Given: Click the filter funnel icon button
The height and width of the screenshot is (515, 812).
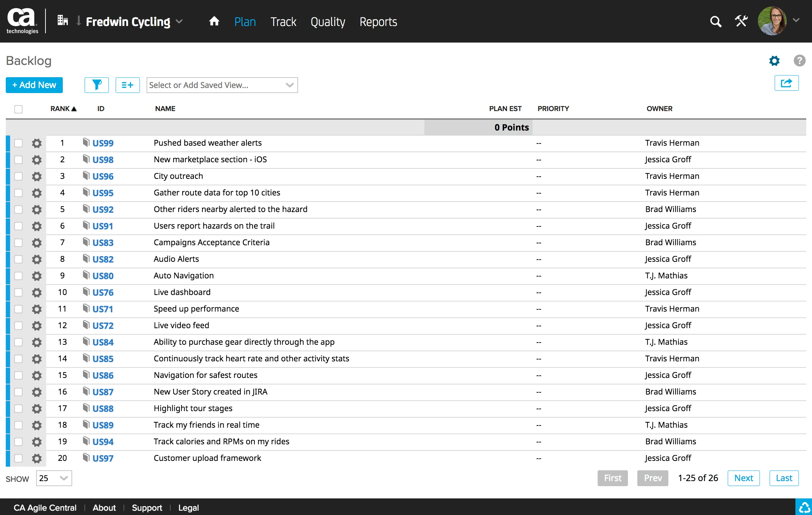Looking at the screenshot, I should tap(96, 85).
